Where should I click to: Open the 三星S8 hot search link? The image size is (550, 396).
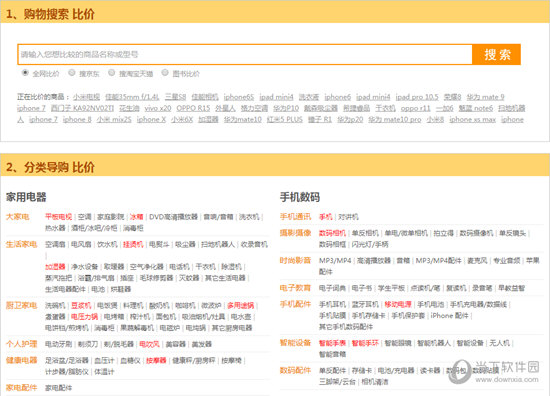175,97
